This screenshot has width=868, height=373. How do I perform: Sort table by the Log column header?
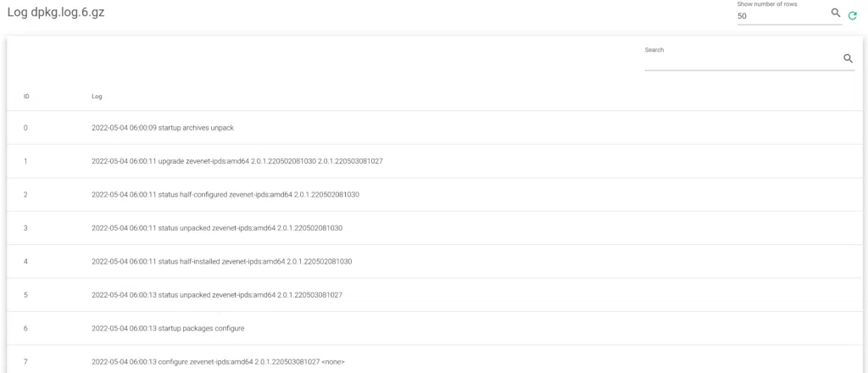97,96
